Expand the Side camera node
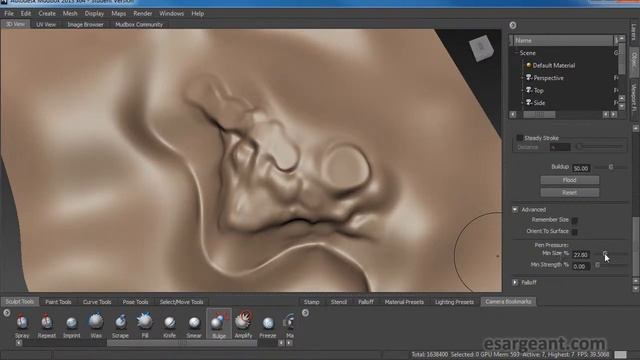The image size is (640, 360). (522, 103)
